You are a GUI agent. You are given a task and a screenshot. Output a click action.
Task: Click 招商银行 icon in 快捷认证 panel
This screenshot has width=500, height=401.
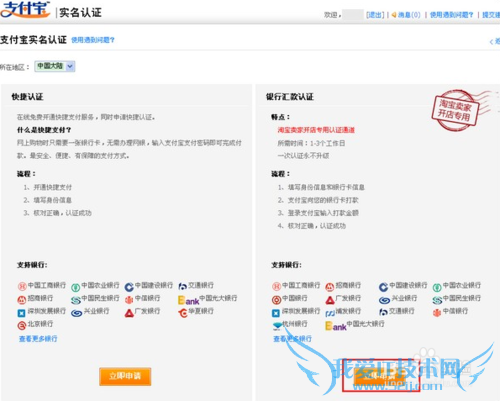[22, 300]
